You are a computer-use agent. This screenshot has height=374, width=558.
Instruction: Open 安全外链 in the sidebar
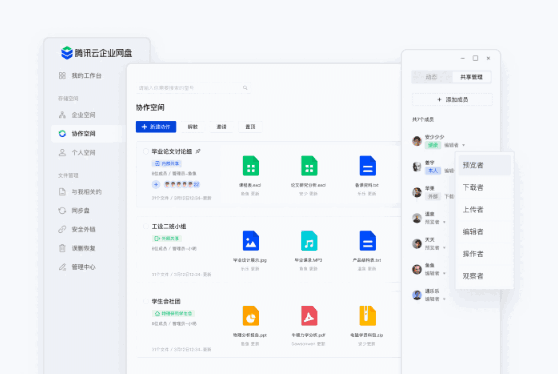point(77,229)
